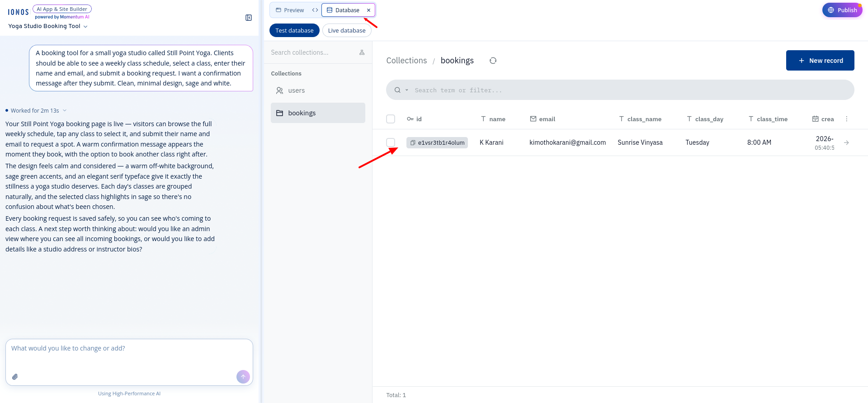Sort by email column header
This screenshot has height=403, width=868.
[542, 119]
